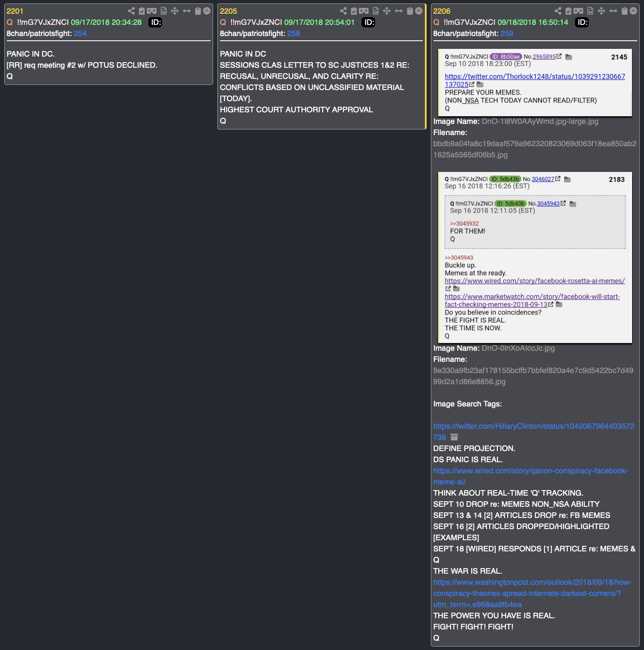The height and width of the screenshot is (650, 644).
Task: Open patriotsfight board post 258 link
Action: tap(294, 33)
